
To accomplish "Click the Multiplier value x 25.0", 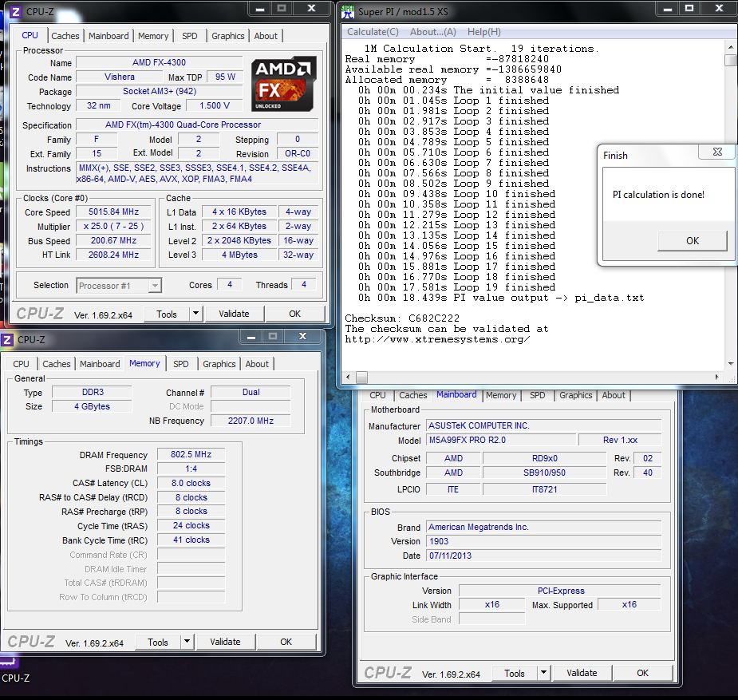I will (x=113, y=226).
